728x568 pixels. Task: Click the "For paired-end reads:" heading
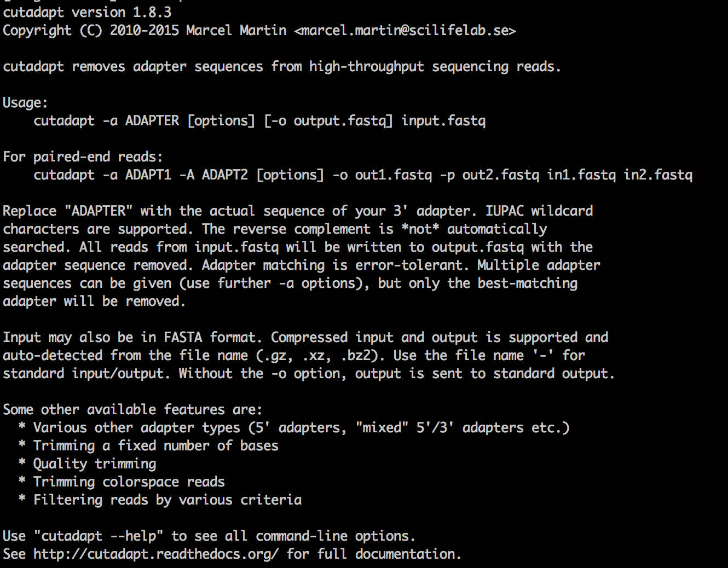pos(83,157)
